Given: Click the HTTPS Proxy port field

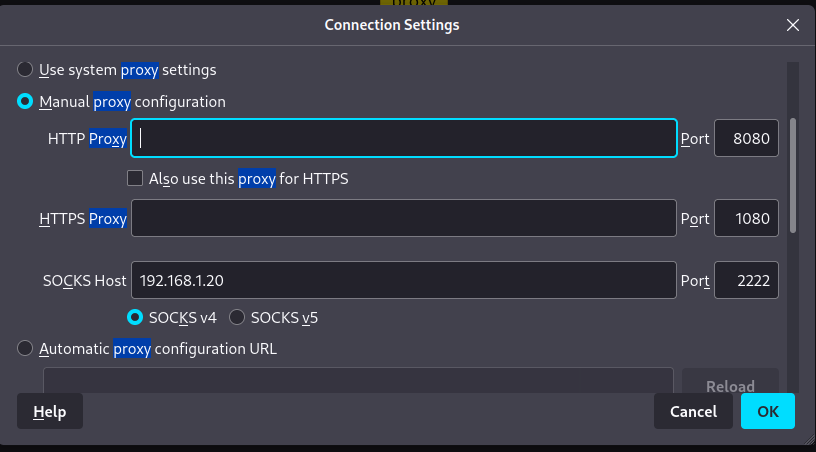Looking at the screenshot, I should 746,218.
